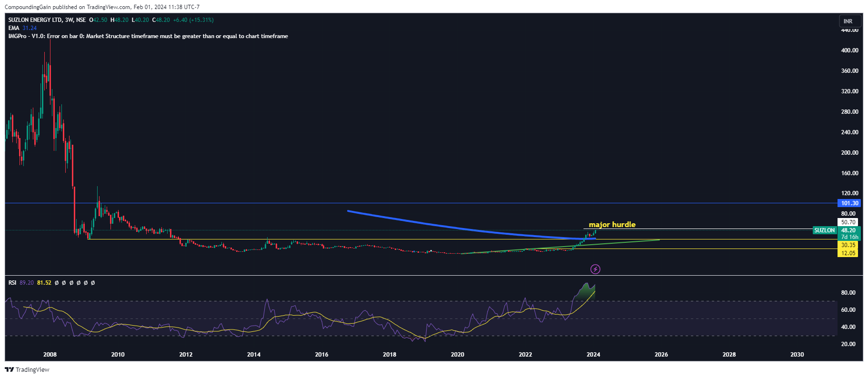This screenshot has height=378, width=868.
Task: Click the 200.00 price axis label
Action: [850, 153]
